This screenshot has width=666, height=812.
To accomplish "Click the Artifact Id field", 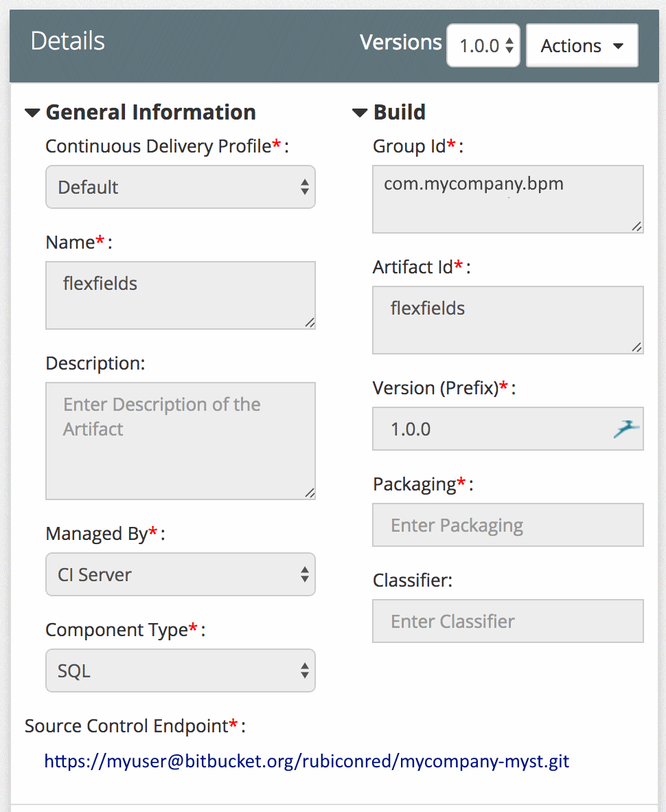I will point(508,320).
